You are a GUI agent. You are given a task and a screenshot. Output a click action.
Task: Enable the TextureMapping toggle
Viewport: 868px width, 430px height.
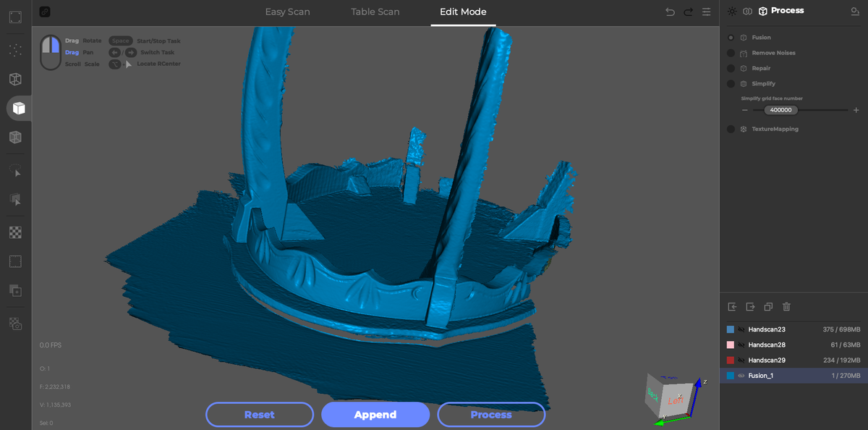point(730,129)
